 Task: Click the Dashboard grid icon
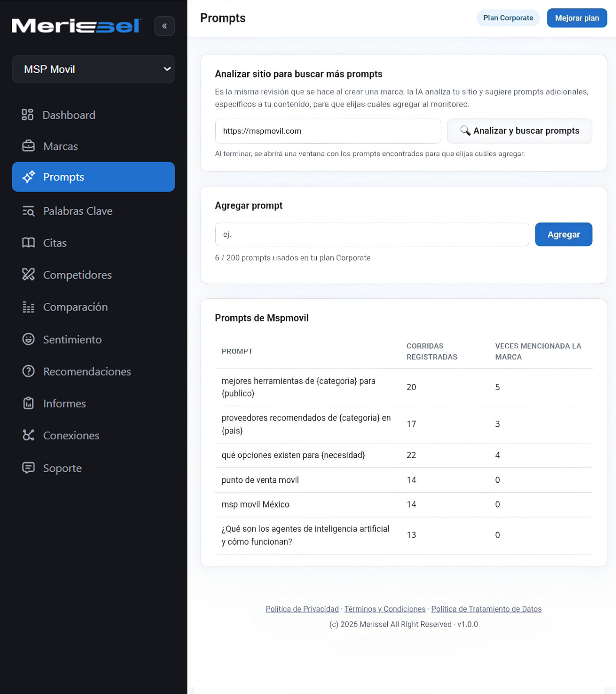pyautogui.click(x=28, y=115)
